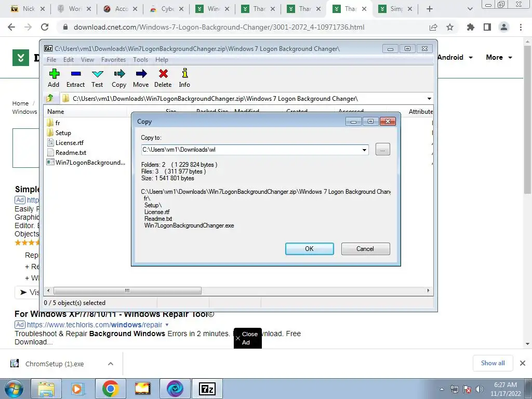This screenshot has height=399, width=532.
Task: Click the Copy toolbar icon
Action: pos(119,78)
